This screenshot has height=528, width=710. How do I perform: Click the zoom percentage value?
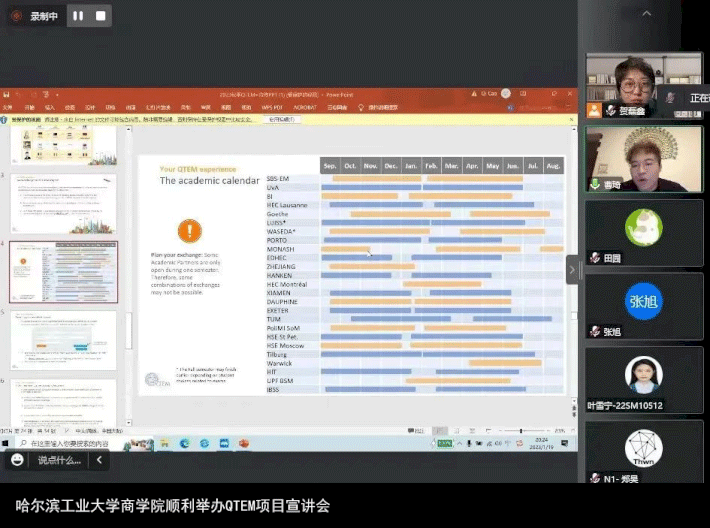(560, 431)
